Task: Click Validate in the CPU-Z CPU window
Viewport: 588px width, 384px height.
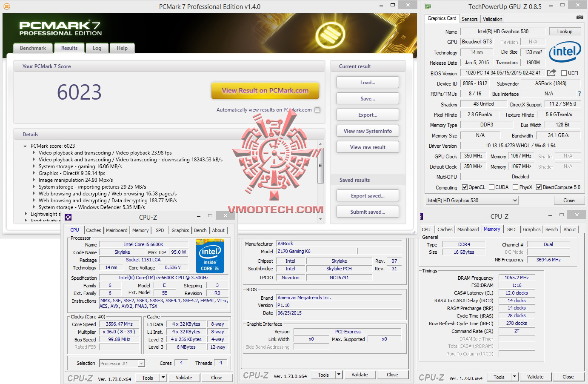Action: coord(184,378)
